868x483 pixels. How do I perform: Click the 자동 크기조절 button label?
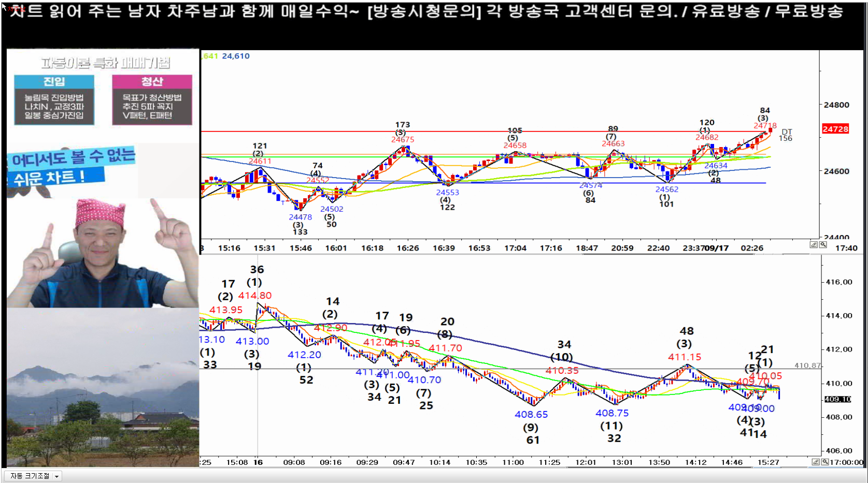click(x=30, y=476)
